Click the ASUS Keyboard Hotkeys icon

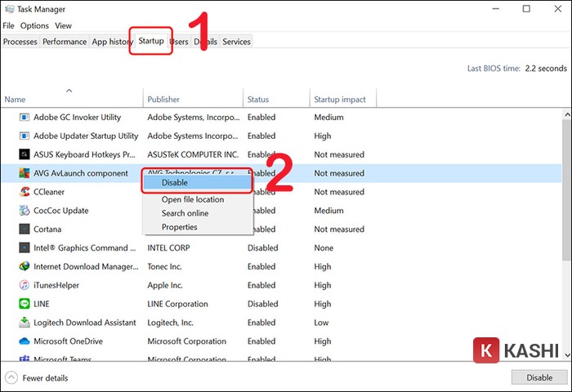[x=24, y=154]
